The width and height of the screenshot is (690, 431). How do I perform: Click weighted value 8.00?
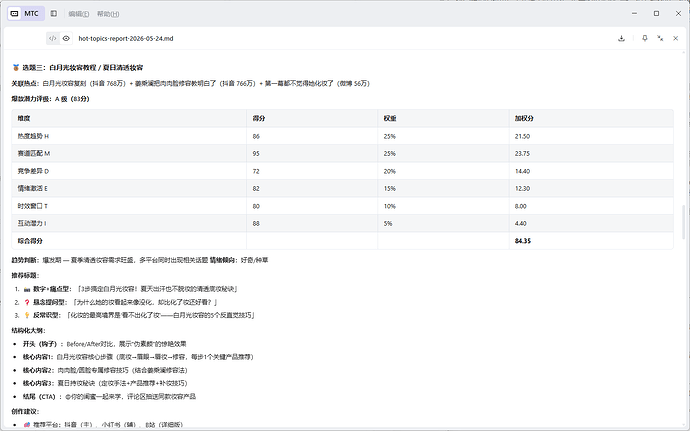(521, 206)
